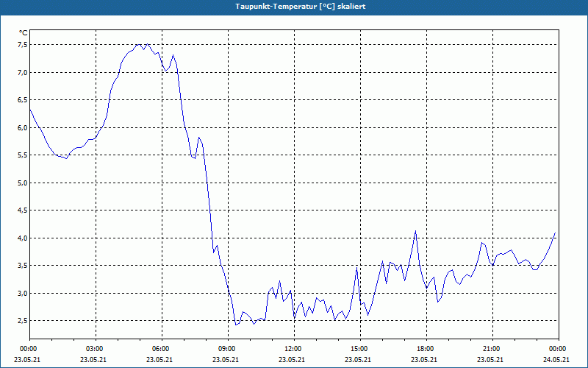Screen dimensions: 588x368
Task: Click the 18:00 time label
Action: coord(426,349)
